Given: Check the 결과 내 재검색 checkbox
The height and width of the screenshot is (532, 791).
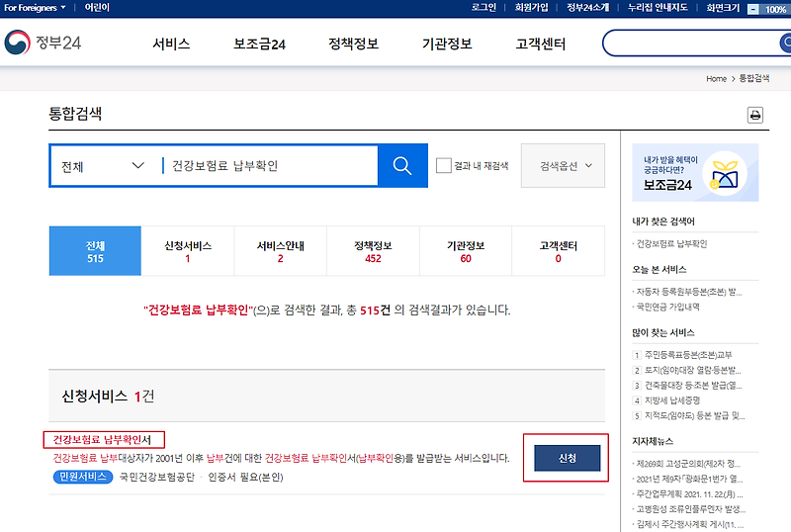Looking at the screenshot, I should (x=443, y=165).
